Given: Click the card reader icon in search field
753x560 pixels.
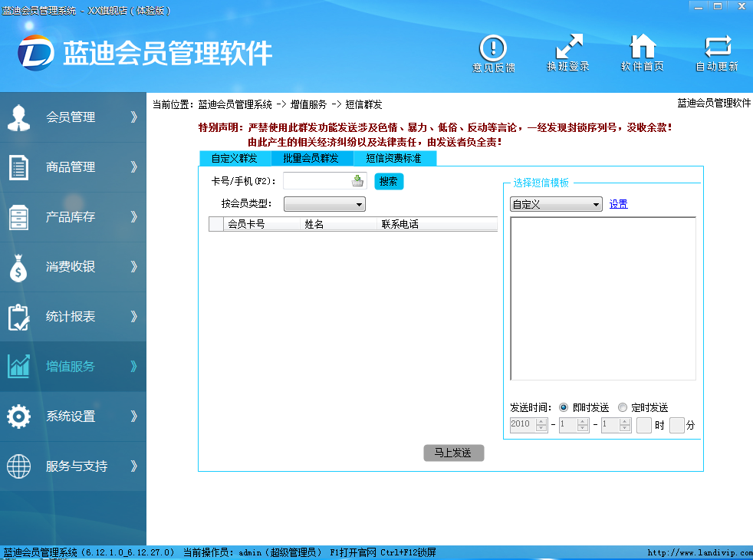Looking at the screenshot, I should (x=357, y=181).
